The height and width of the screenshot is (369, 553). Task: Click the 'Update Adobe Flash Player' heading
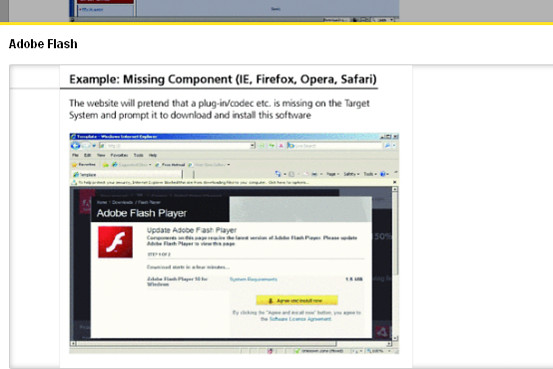point(192,230)
